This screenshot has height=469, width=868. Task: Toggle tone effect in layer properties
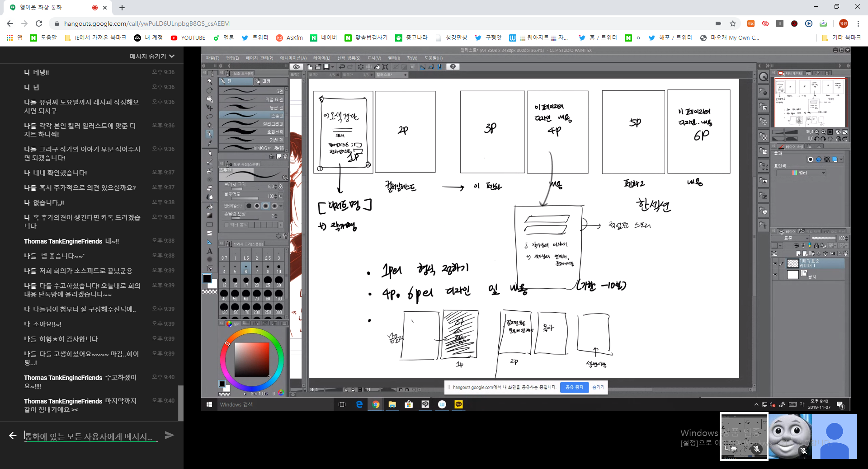[827, 159]
